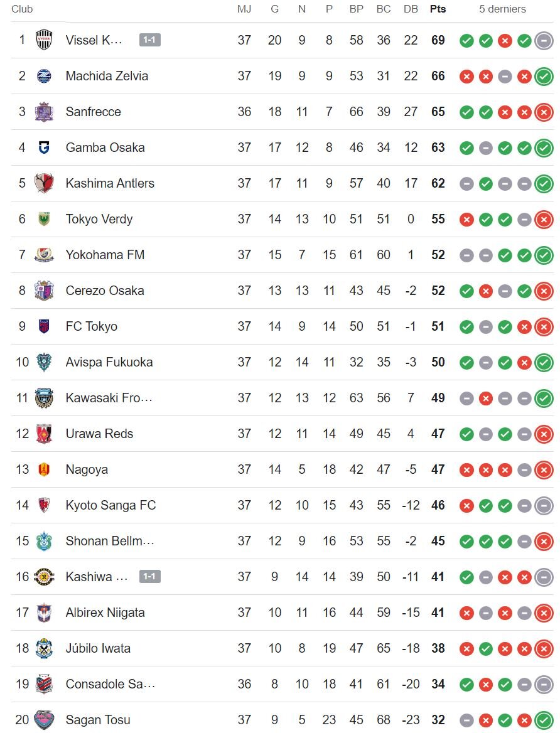Click Vissel Kobe's 1-1 live score badge
Viewport: 560px width, 733px height.
click(x=150, y=40)
